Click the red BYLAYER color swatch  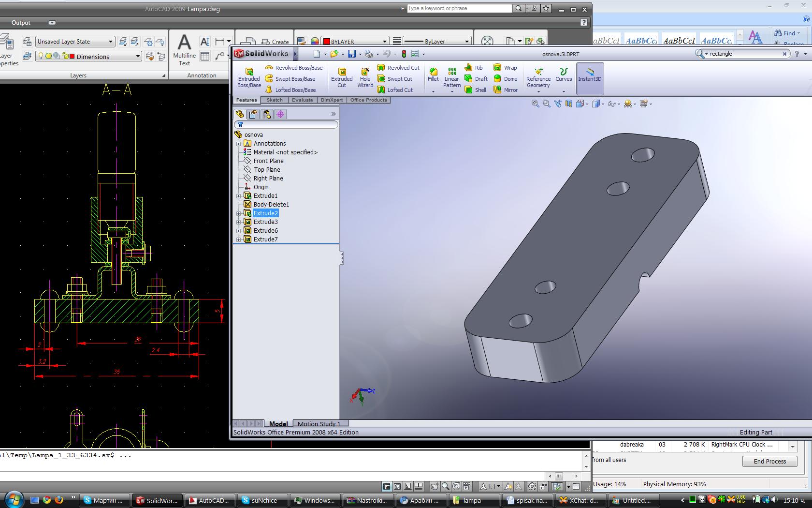(x=327, y=42)
